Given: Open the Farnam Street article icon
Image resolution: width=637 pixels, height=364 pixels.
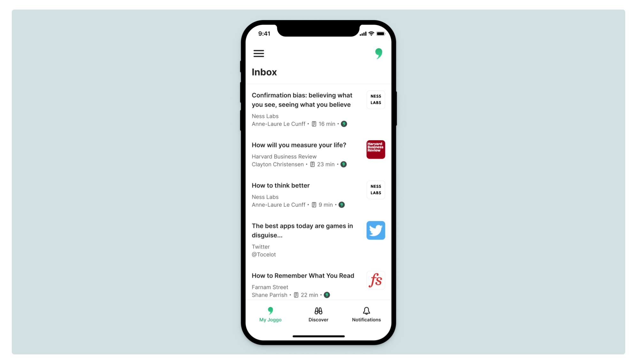Looking at the screenshot, I should (x=375, y=280).
